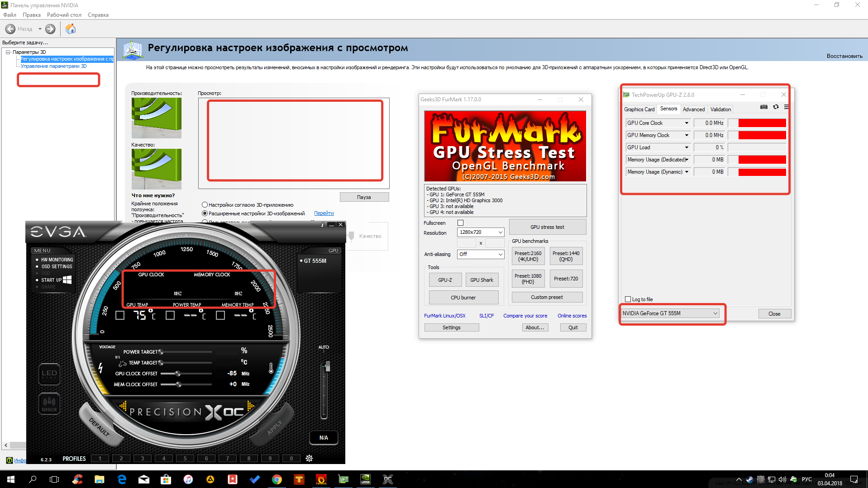Viewport: 868px width, 488px height.
Task: Open the EVGA Precision settings gear
Action: pos(309,458)
